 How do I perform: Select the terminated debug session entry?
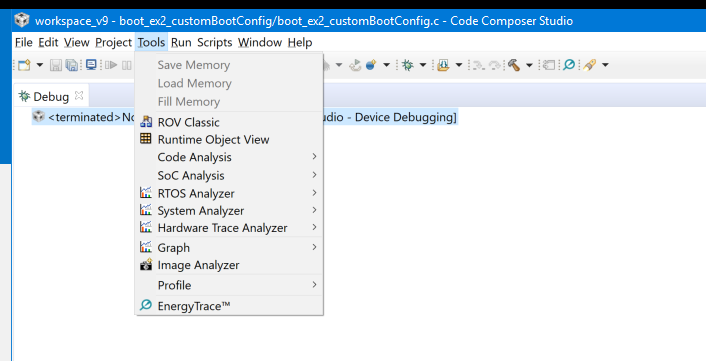coord(244,117)
